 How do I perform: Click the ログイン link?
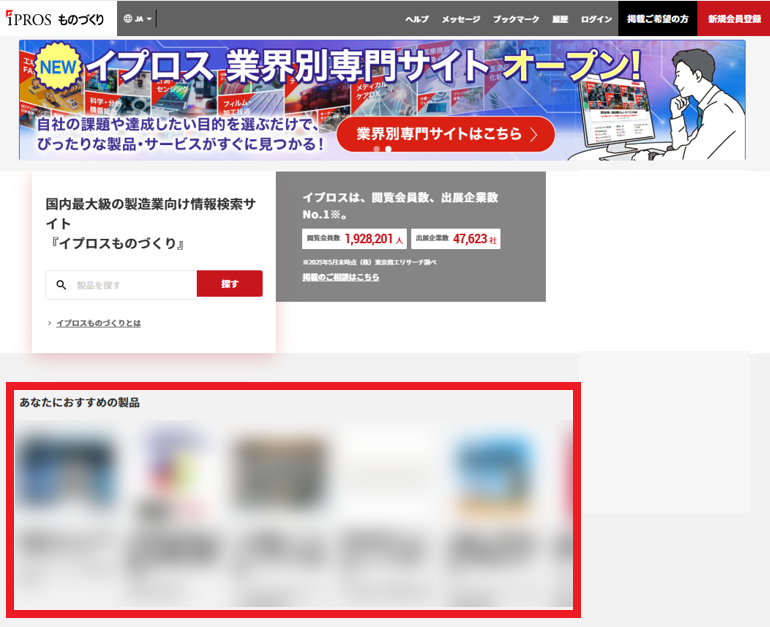596,19
